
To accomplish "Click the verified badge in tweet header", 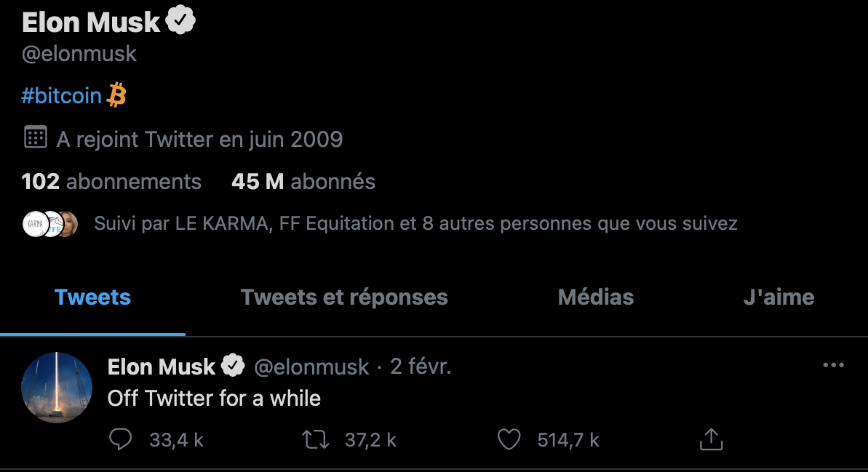I will point(233,367).
